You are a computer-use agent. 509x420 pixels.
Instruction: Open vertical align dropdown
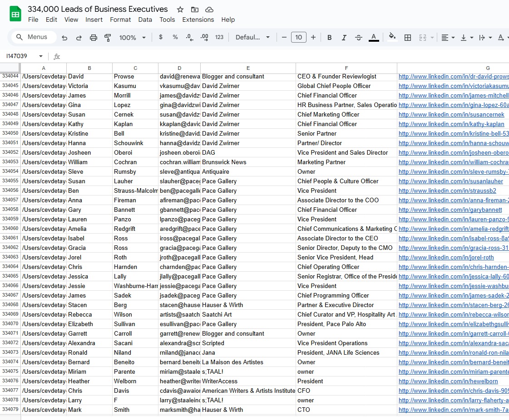coord(467,38)
